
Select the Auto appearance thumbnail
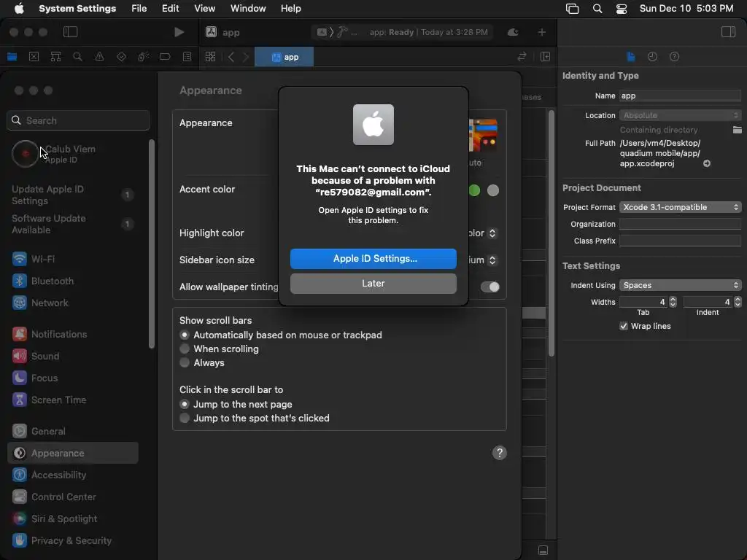tap(483, 136)
